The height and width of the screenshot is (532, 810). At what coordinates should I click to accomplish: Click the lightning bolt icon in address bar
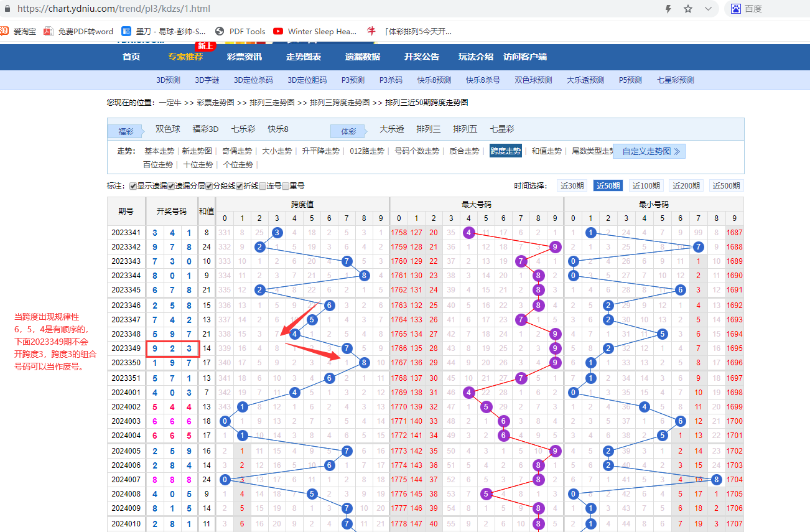point(669,9)
